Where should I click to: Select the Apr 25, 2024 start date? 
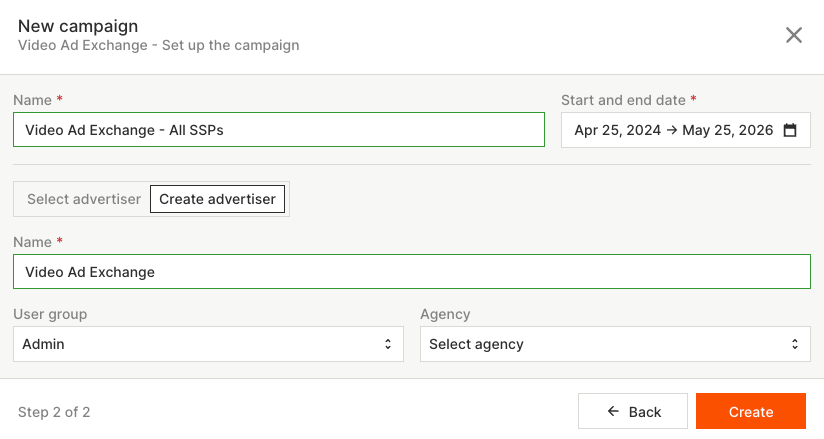pos(617,130)
